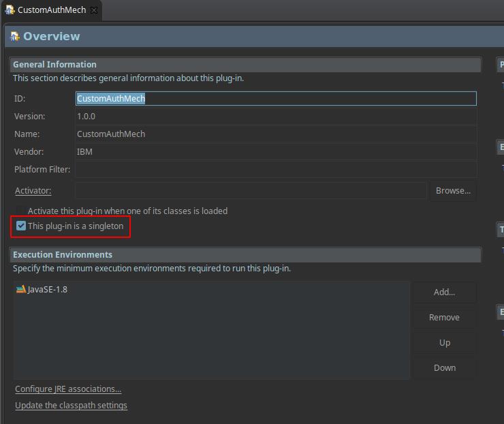This screenshot has width=504, height=424.
Task: Open 'Update the classpath settings' link
Action: tap(71, 406)
